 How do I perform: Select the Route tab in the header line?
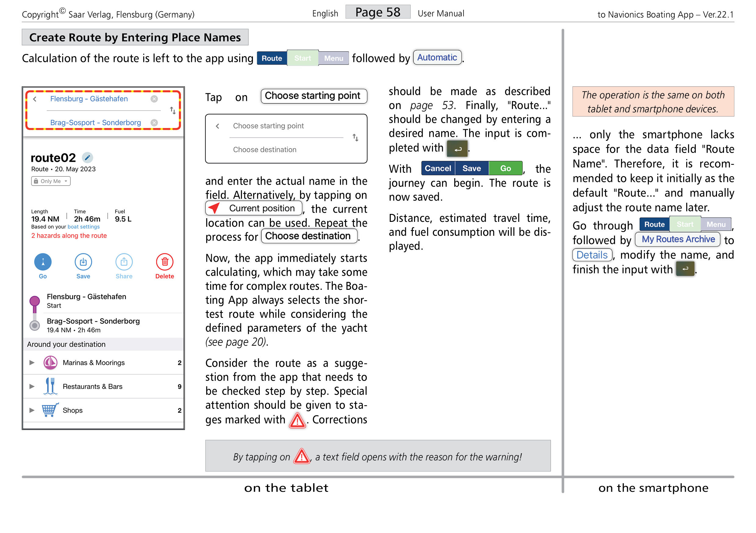point(272,58)
